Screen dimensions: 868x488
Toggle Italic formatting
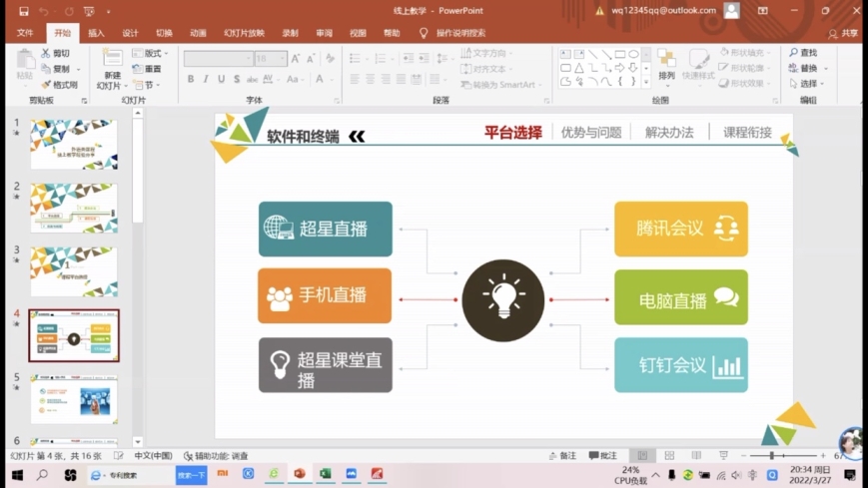(206, 79)
